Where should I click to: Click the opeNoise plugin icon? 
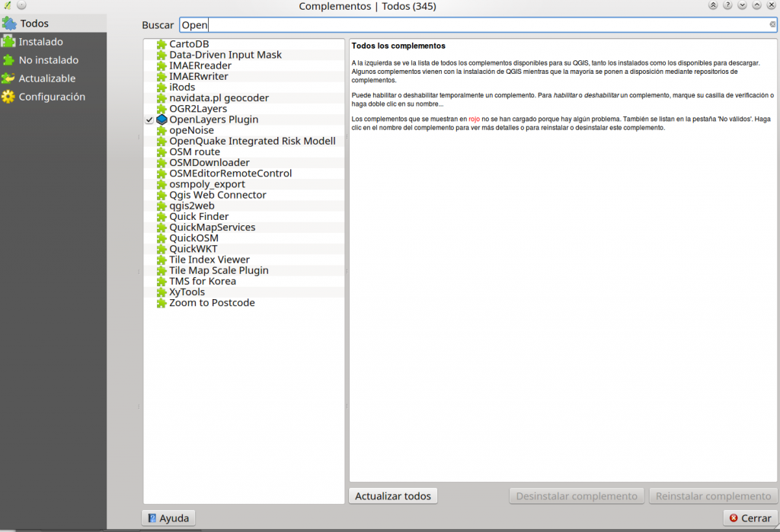[161, 131]
